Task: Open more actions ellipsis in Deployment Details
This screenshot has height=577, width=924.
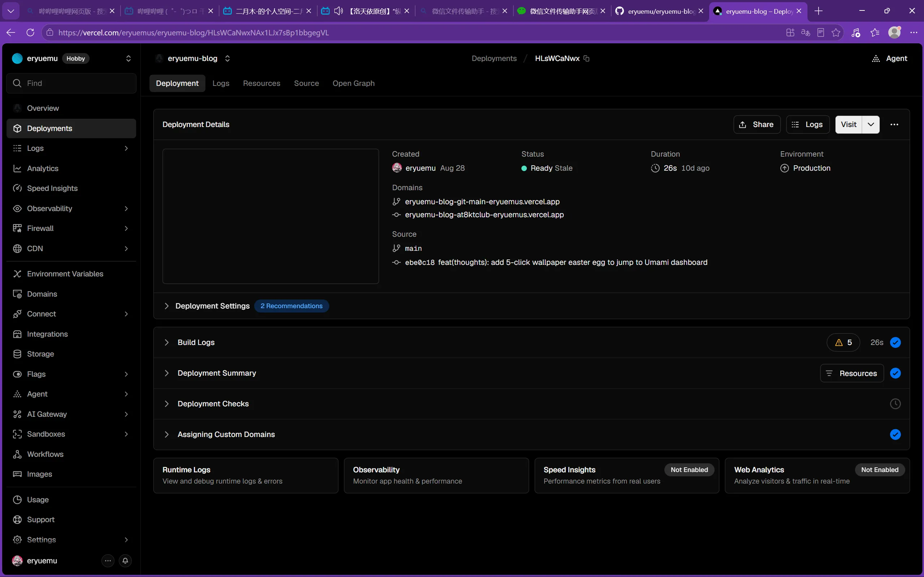Action: 894,124
